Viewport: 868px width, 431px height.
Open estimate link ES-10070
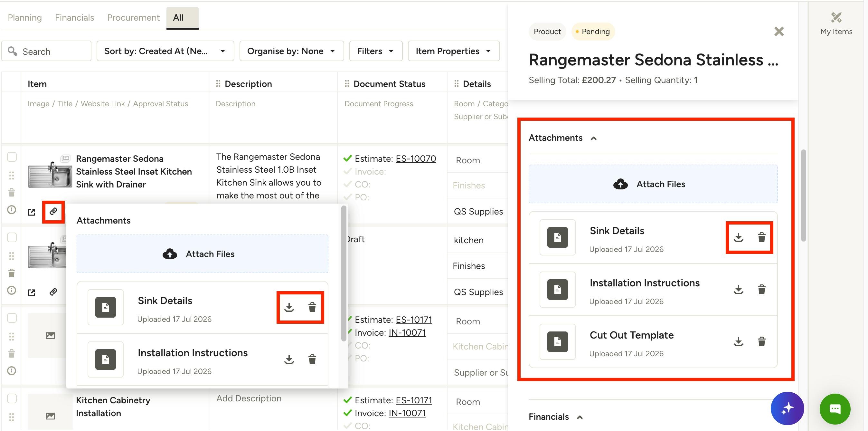tap(416, 158)
